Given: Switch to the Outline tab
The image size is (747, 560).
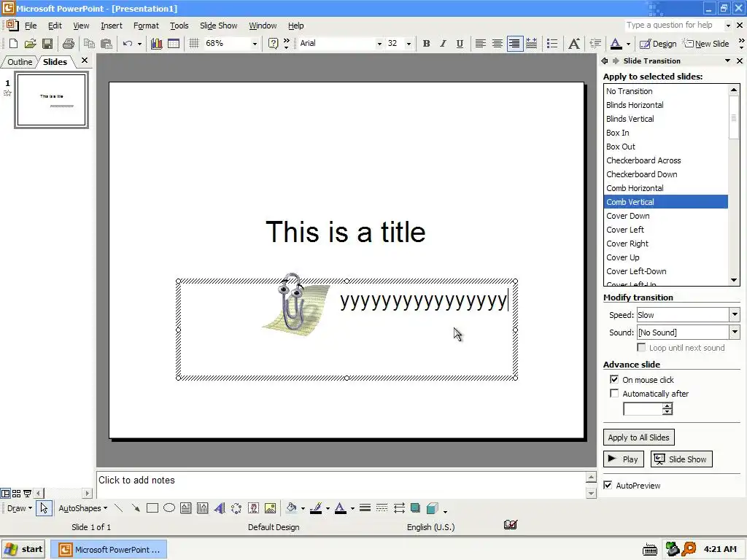Looking at the screenshot, I should tap(20, 62).
